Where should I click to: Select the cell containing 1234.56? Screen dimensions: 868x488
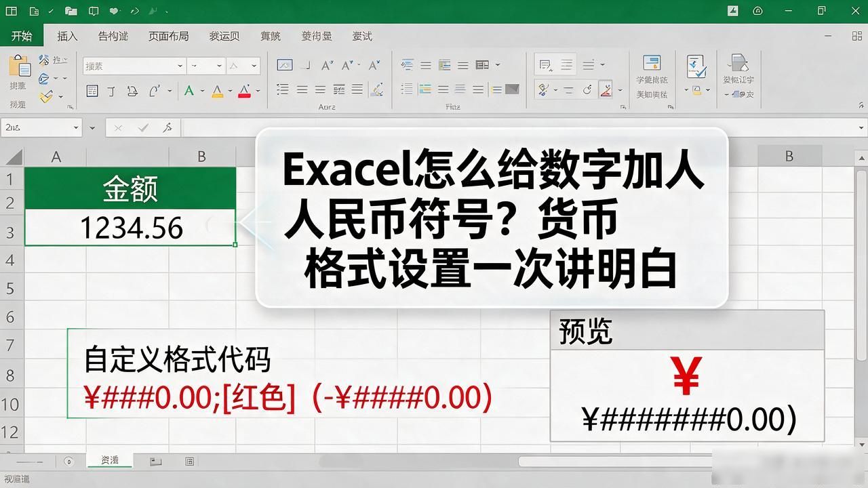click(x=130, y=228)
